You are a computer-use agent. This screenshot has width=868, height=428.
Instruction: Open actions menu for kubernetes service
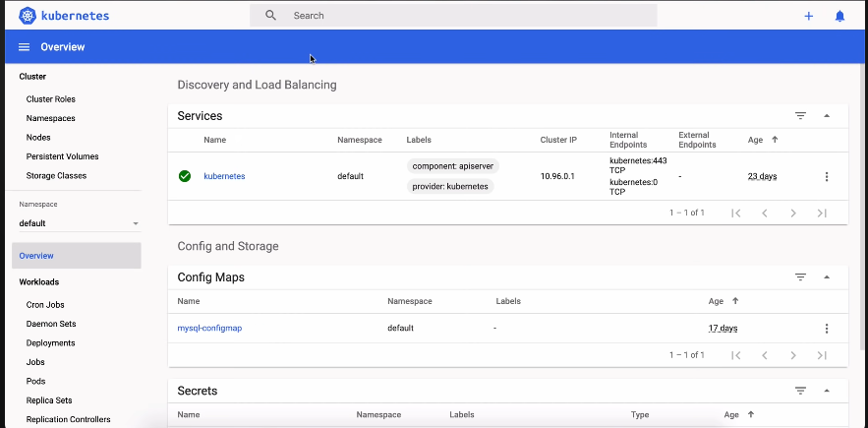[827, 177]
